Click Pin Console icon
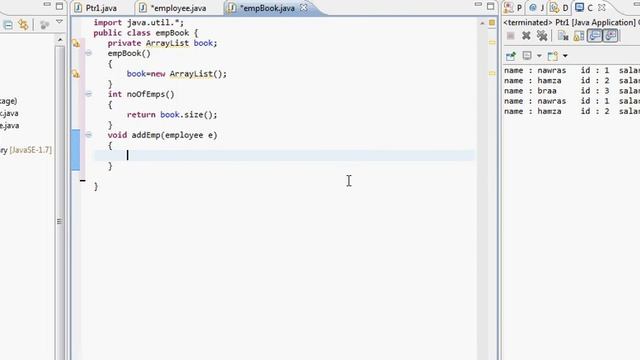Image resolution: width=640 pixels, height=360 pixels. 511,56
